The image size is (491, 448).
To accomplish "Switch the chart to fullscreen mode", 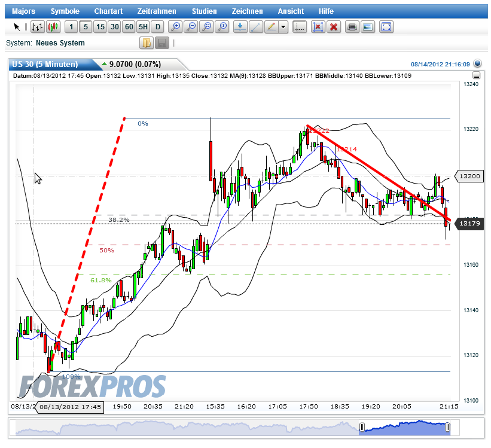I will pyautogui.click(x=386, y=27).
